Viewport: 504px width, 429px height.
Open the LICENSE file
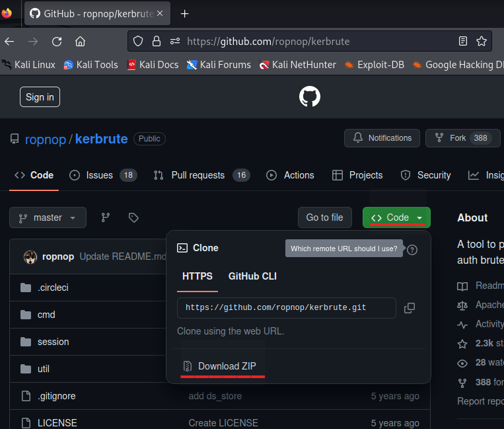(x=57, y=423)
